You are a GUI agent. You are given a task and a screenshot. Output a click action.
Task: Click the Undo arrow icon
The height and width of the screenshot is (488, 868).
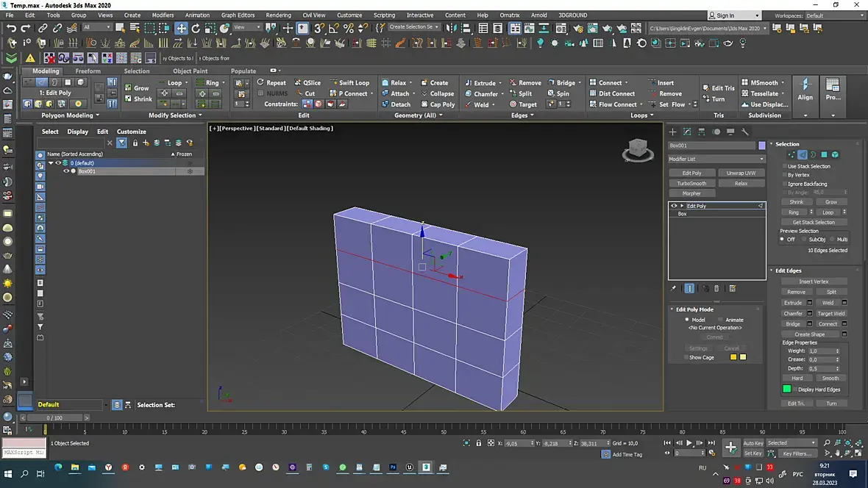click(x=11, y=28)
